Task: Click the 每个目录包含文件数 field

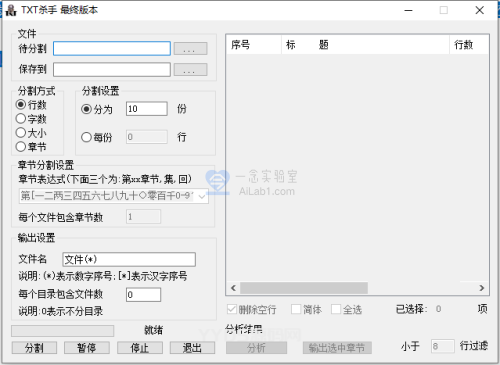Action: pyautogui.click(x=143, y=295)
